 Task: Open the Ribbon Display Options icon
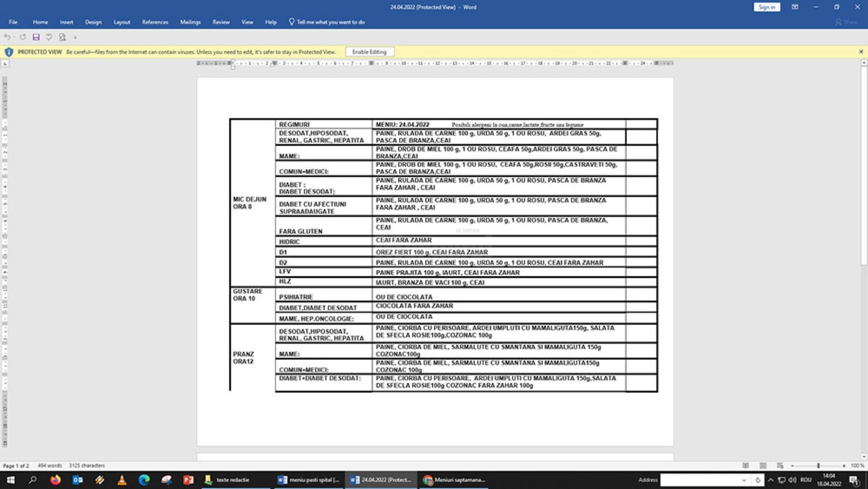click(x=795, y=7)
